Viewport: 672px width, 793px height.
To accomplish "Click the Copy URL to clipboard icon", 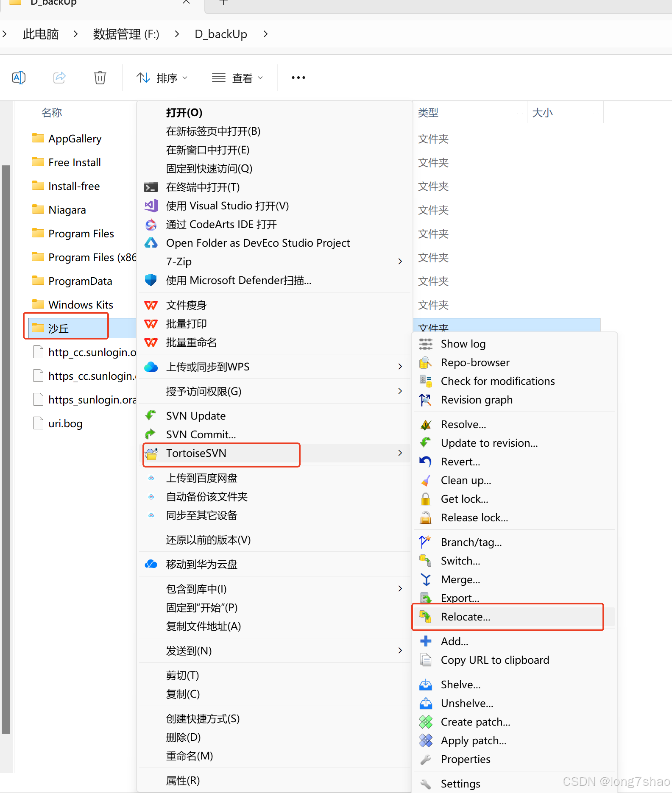I will 426,660.
